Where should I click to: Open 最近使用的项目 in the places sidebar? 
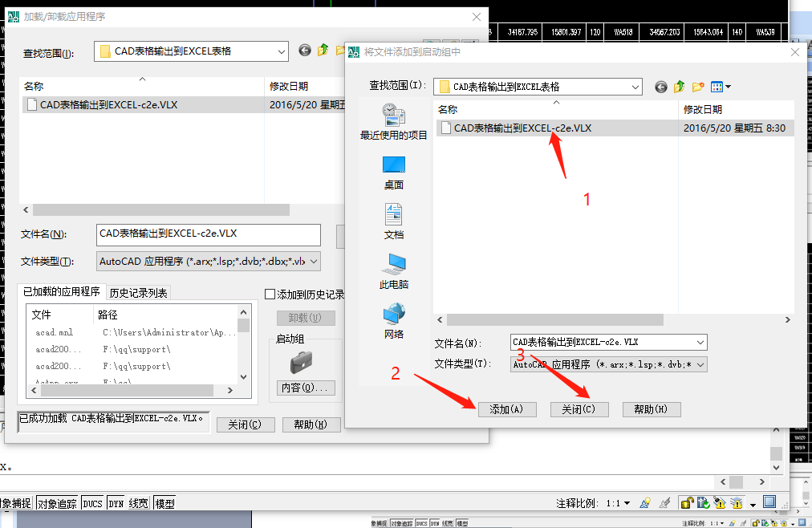coord(394,122)
